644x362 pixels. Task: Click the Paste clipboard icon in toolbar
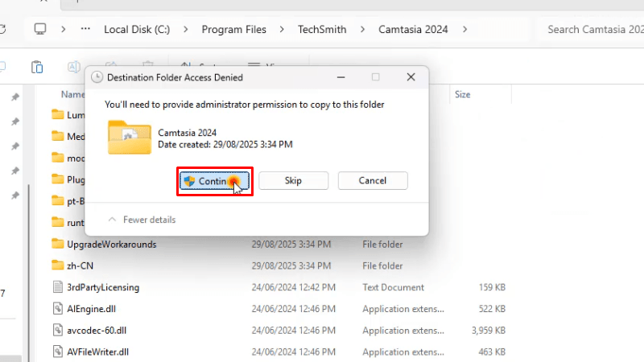pyautogui.click(x=37, y=67)
